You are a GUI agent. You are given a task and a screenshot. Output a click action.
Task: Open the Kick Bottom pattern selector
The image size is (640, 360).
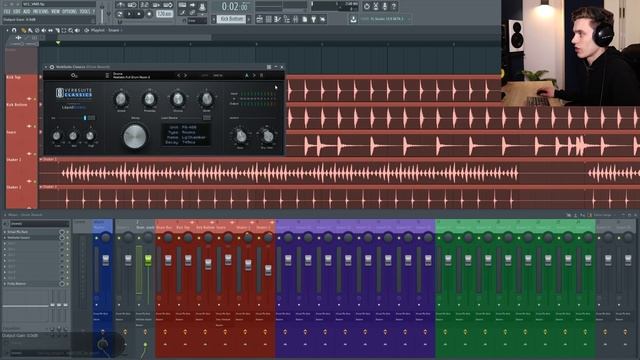pyautogui.click(x=231, y=19)
